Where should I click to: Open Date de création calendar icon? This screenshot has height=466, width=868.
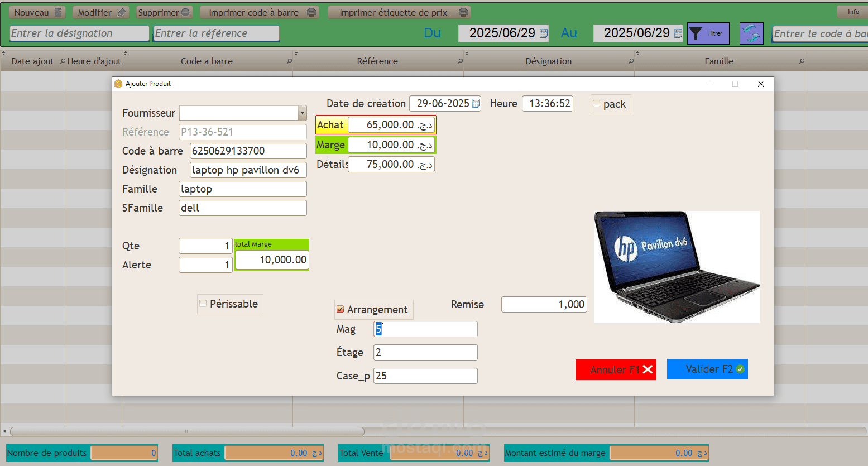pos(476,103)
